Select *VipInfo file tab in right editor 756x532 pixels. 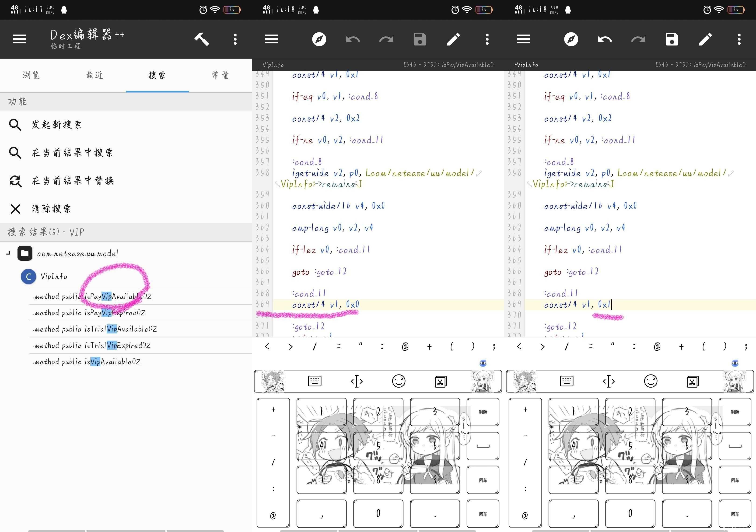click(x=526, y=65)
